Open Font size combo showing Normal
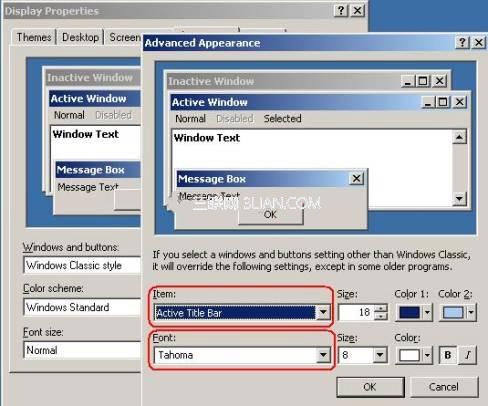Image resolution: width=488 pixels, height=406 pixels. pos(82,350)
